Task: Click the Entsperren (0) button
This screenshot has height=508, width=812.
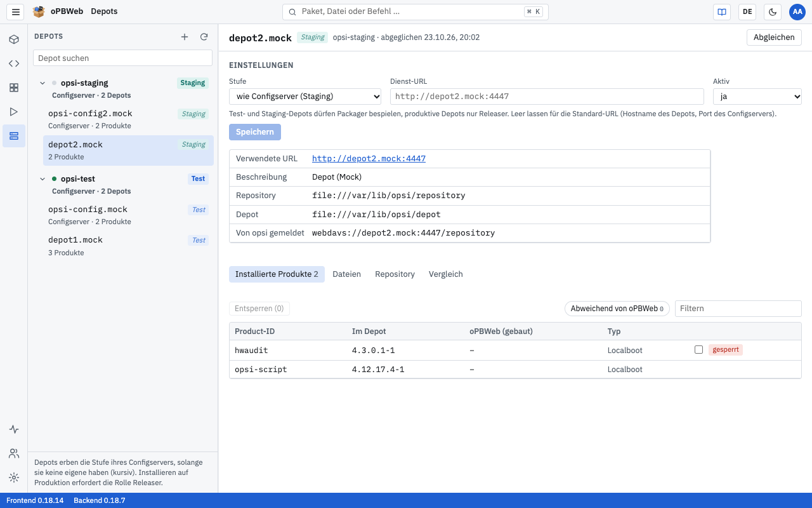Action: [x=259, y=309]
